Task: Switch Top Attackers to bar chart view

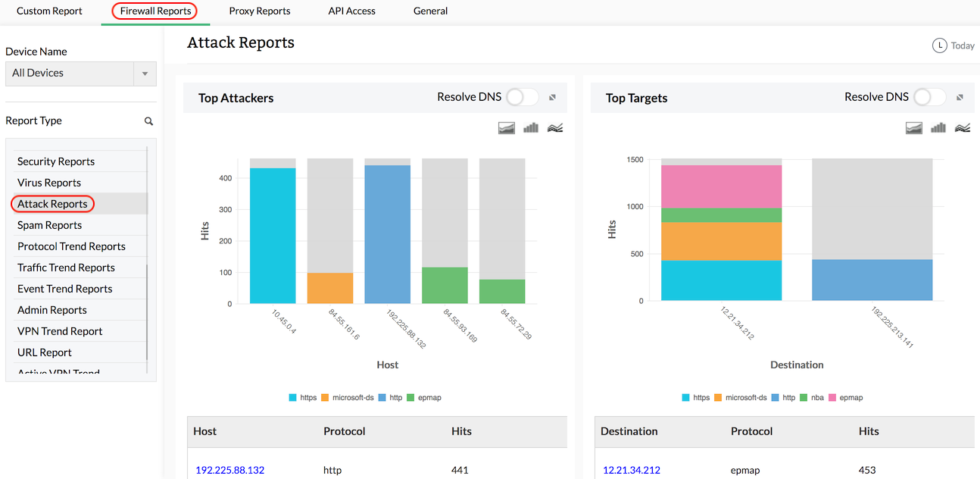Action: [x=530, y=127]
